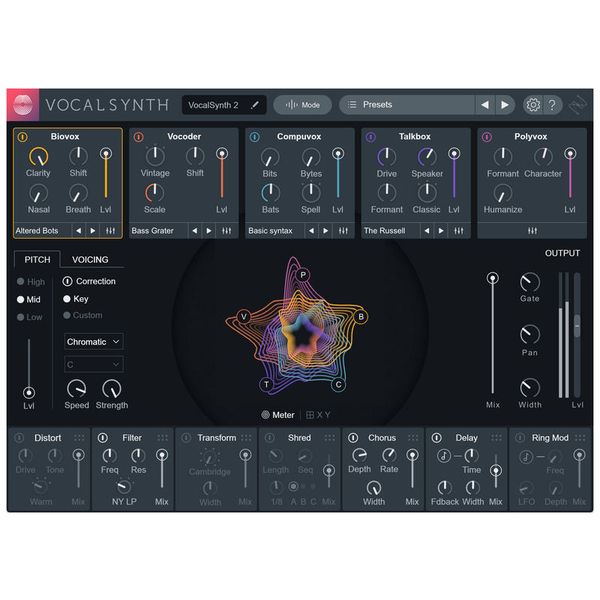This screenshot has width=600, height=600.
Task: Toggle Vocoder module power button
Action: coord(139,137)
